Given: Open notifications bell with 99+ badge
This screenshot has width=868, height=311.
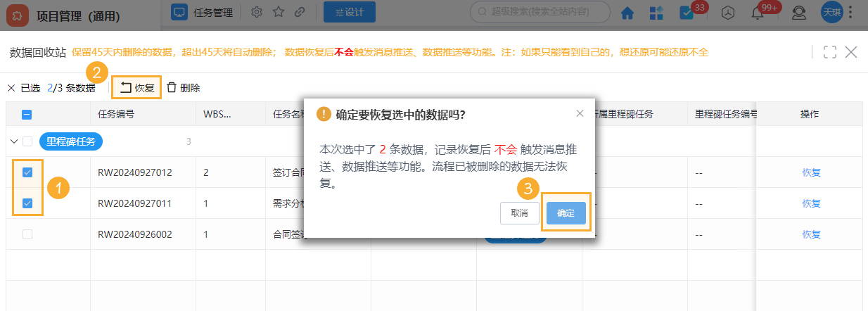Looking at the screenshot, I should point(758,13).
